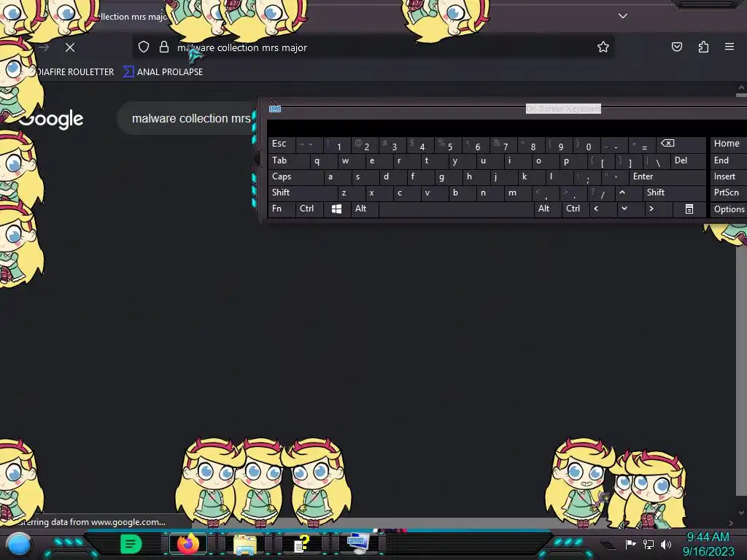Open the green notes app in taskbar
The width and height of the screenshot is (747, 560).
click(131, 543)
